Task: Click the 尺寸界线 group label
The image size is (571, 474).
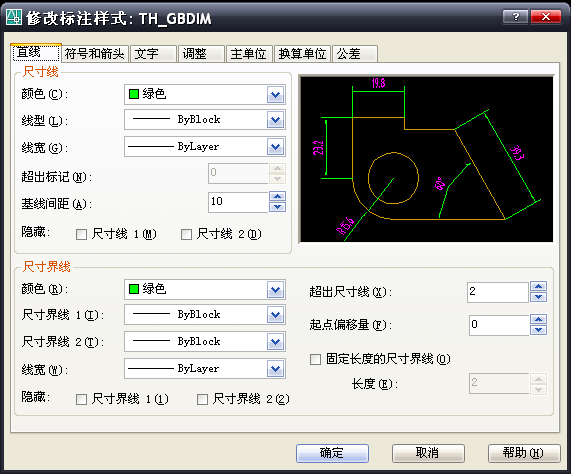Action: click(x=46, y=267)
